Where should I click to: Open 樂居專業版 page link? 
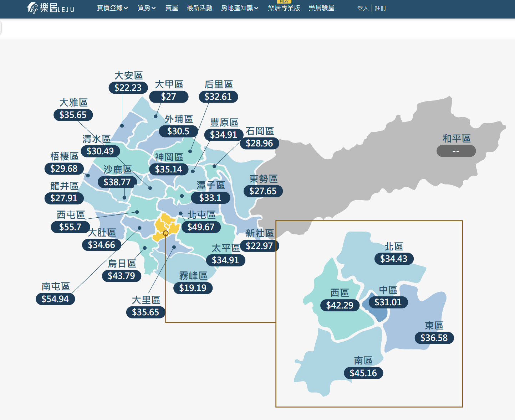coord(284,8)
